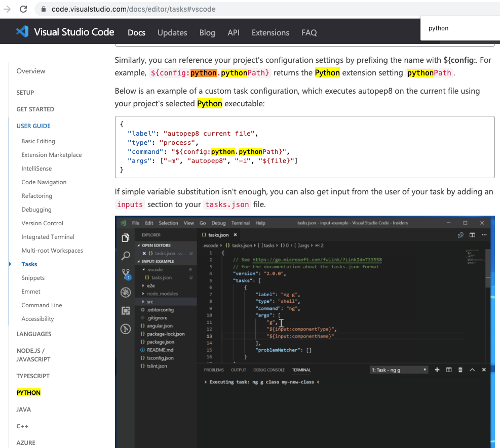Open the Search icon in the activity bar
The image size is (500, 448).
tap(126, 256)
